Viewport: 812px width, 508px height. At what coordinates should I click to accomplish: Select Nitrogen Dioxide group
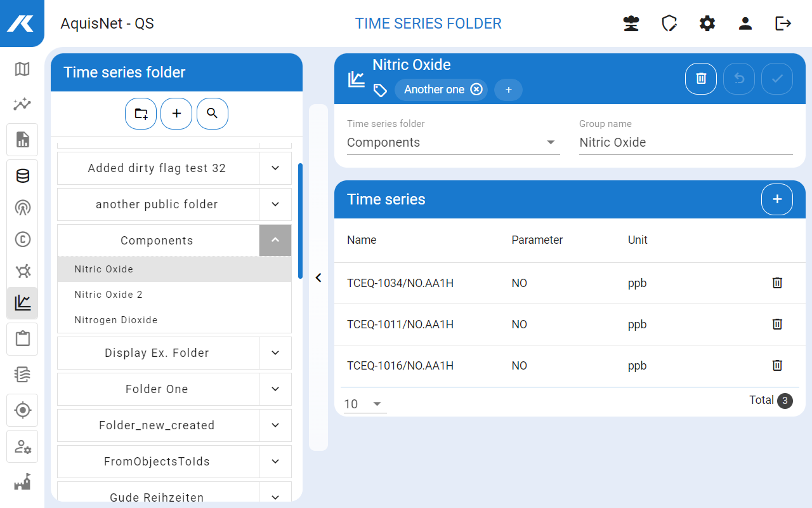coord(116,320)
